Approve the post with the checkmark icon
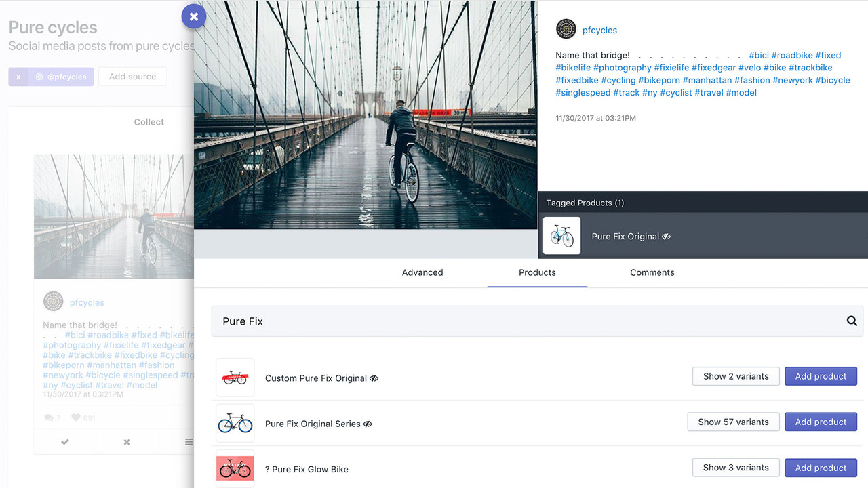 (x=64, y=442)
